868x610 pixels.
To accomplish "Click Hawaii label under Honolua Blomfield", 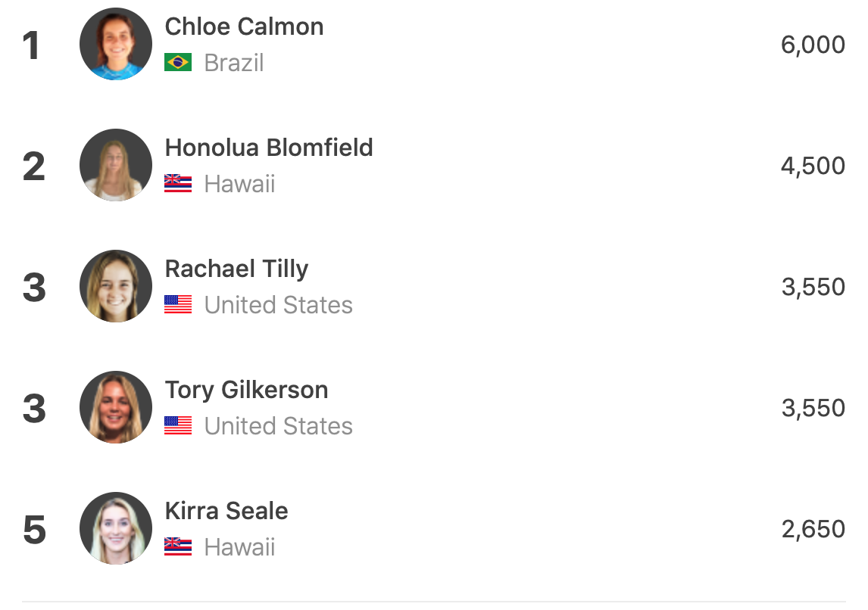I will [239, 184].
